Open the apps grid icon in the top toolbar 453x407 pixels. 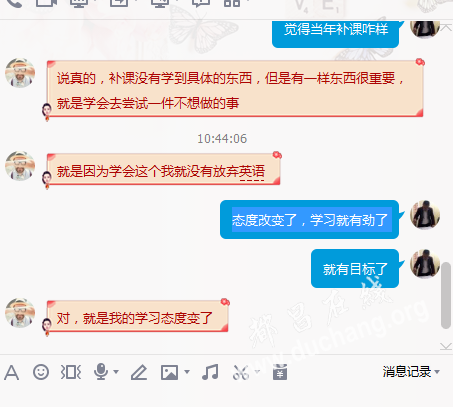coord(232,3)
